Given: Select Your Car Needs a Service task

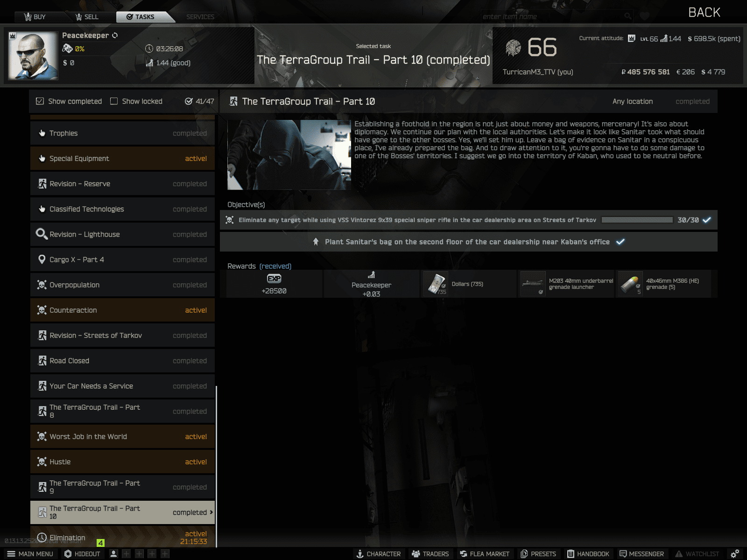Looking at the screenshot, I should pos(122,386).
